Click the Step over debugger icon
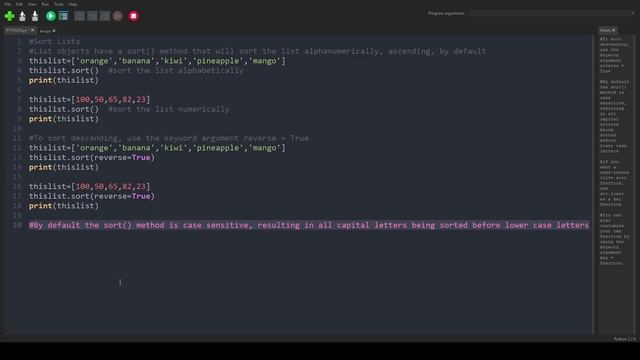 coord(80,16)
